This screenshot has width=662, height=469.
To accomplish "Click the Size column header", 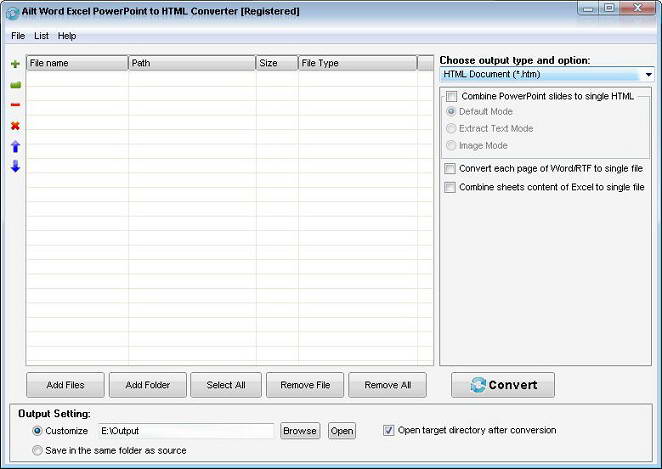I will point(277,63).
